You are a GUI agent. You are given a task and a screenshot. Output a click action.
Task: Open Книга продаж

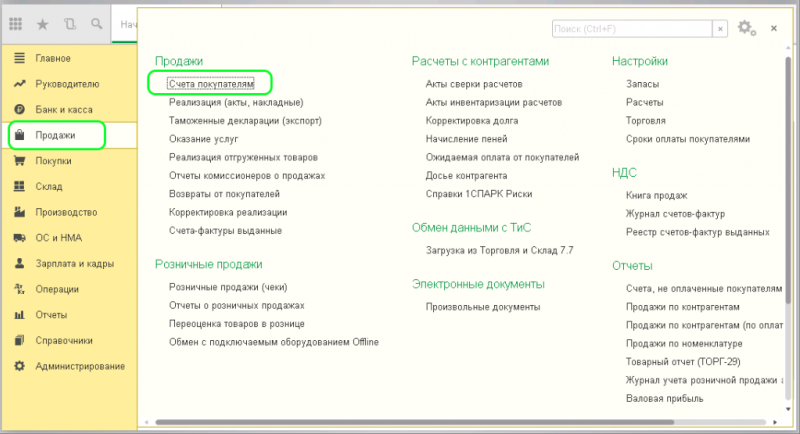(x=657, y=195)
